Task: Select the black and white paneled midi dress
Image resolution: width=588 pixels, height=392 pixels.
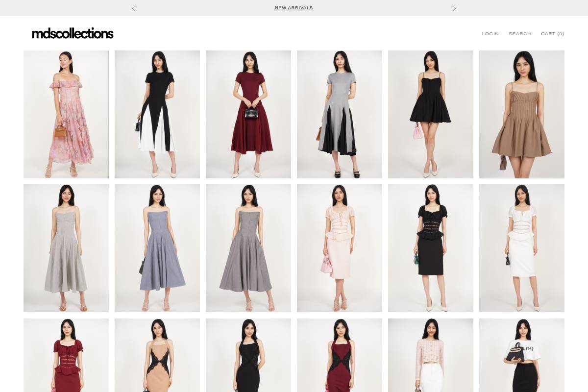Action: pyautogui.click(x=157, y=114)
